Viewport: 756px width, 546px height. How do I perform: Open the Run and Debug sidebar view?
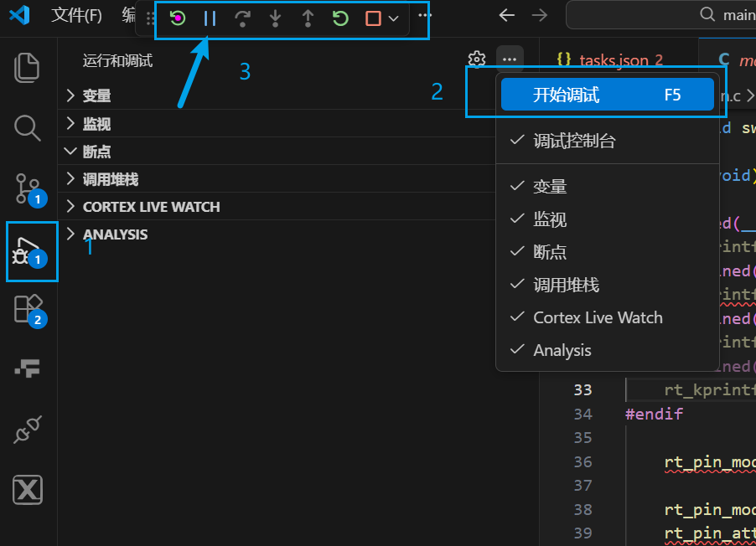28,251
